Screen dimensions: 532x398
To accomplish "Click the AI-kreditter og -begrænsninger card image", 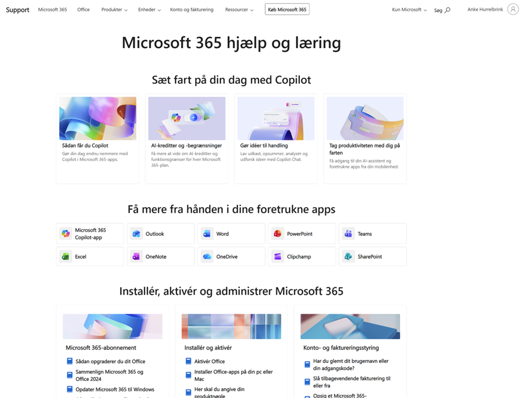I will tap(187, 118).
